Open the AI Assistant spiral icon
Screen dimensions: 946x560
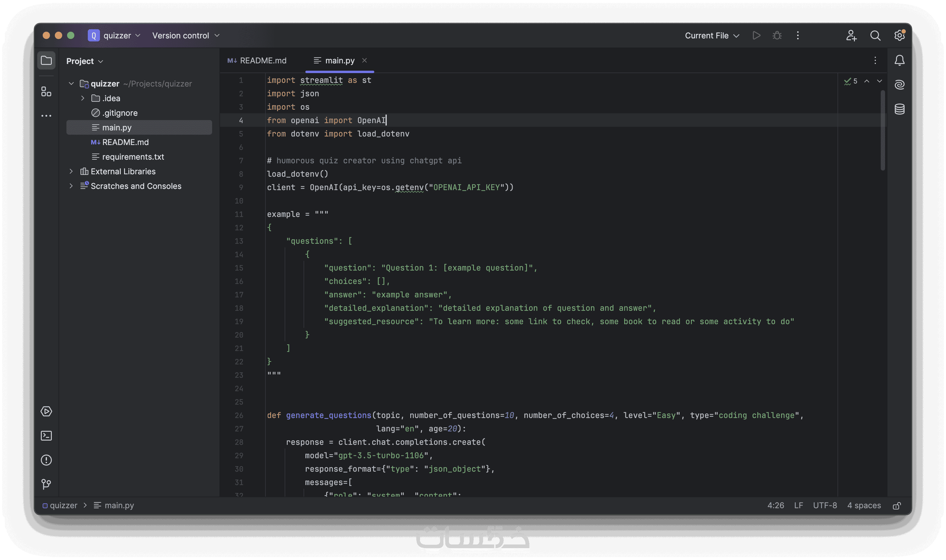pyautogui.click(x=900, y=84)
